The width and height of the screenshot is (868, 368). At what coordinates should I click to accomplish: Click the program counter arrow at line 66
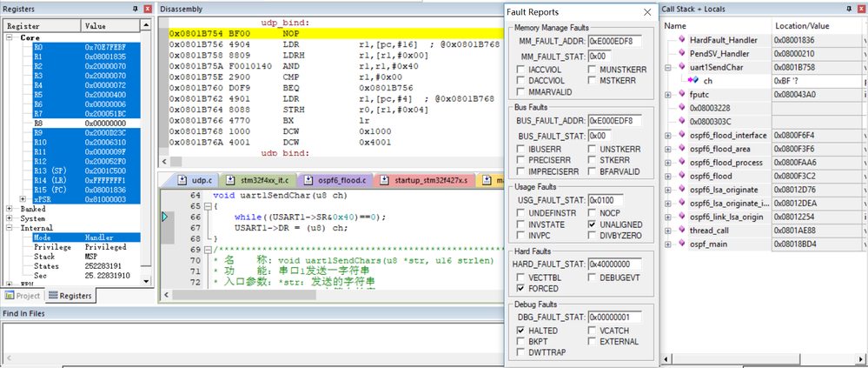click(165, 217)
